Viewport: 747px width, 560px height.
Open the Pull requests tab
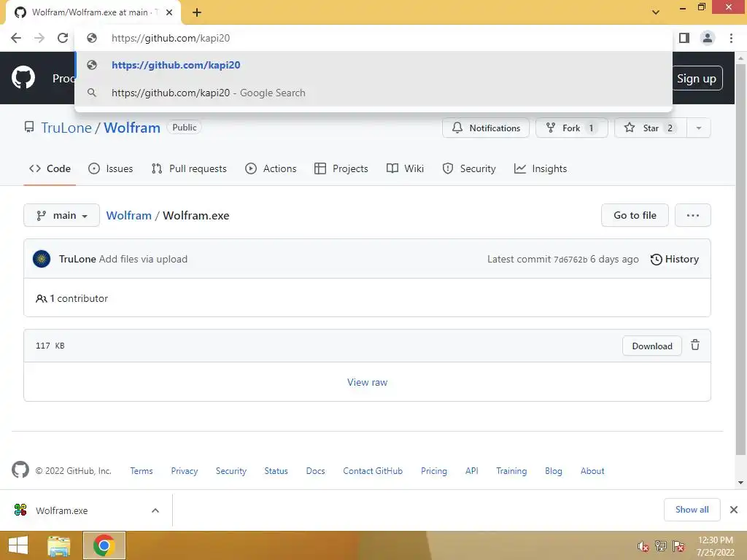click(189, 168)
